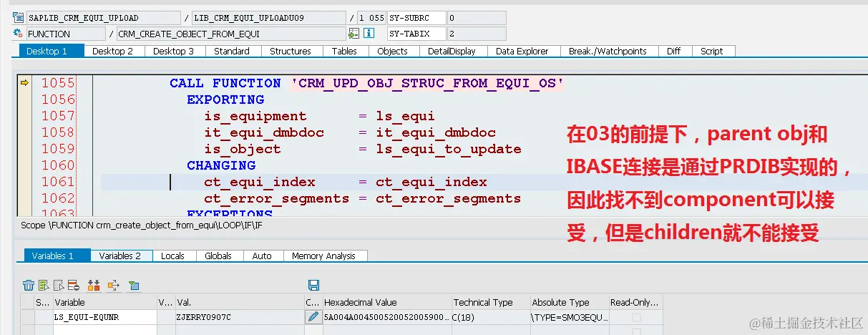Viewport: 868px width, 335px height.
Task: Click the C(18) technical type cell
Action: pos(490,316)
